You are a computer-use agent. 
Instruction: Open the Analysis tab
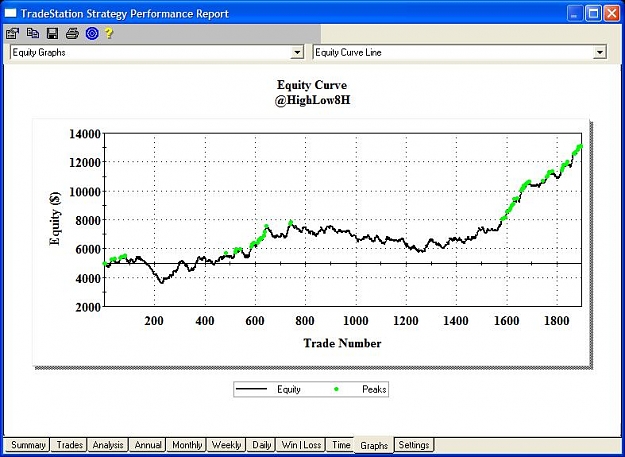108,445
